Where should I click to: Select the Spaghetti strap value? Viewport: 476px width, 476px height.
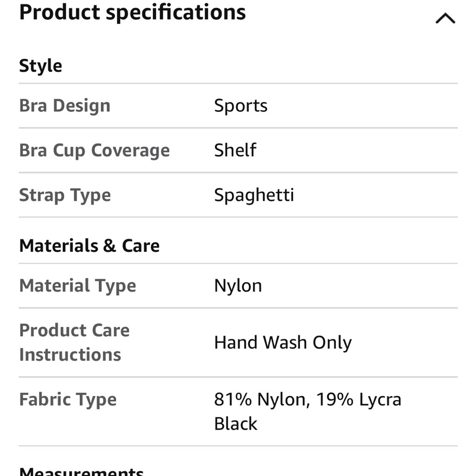coord(254,195)
